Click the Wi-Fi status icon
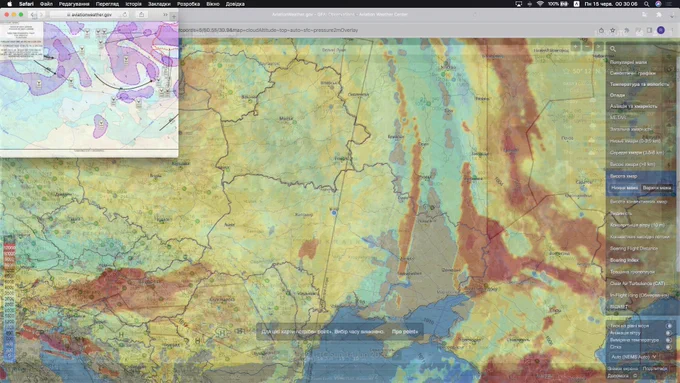This screenshot has width=680, height=383. pyautogui.click(x=540, y=4)
